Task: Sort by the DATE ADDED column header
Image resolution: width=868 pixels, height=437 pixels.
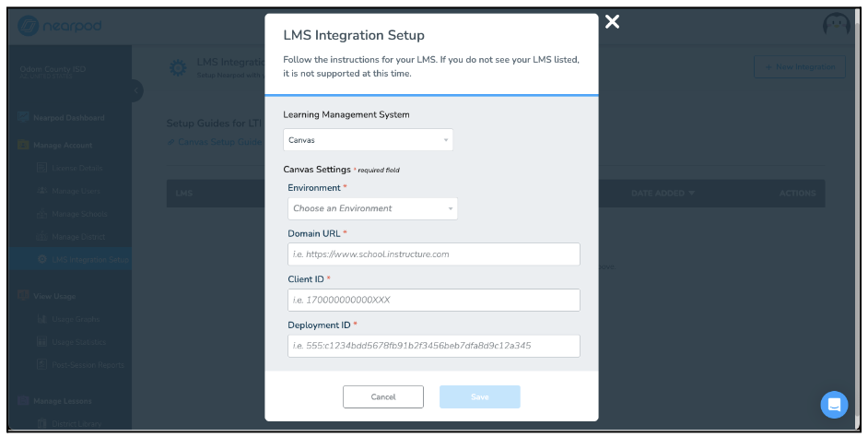Action: [663, 194]
